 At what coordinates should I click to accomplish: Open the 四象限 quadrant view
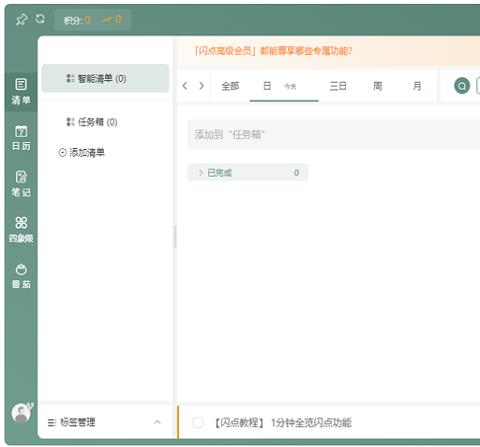(x=21, y=230)
